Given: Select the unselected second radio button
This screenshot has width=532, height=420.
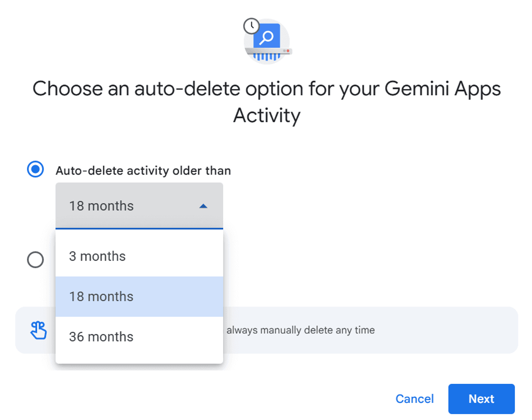Looking at the screenshot, I should coord(35,259).
